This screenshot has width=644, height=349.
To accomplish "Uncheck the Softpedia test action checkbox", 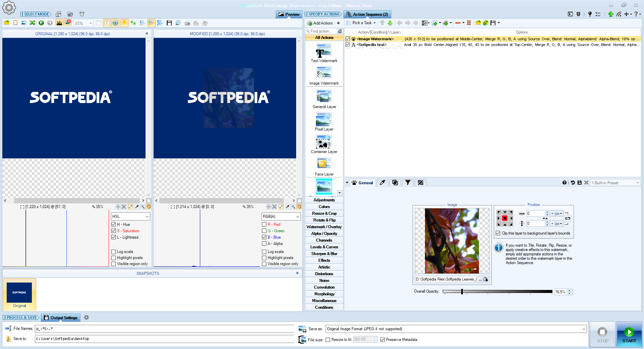I will click(348, 45).
